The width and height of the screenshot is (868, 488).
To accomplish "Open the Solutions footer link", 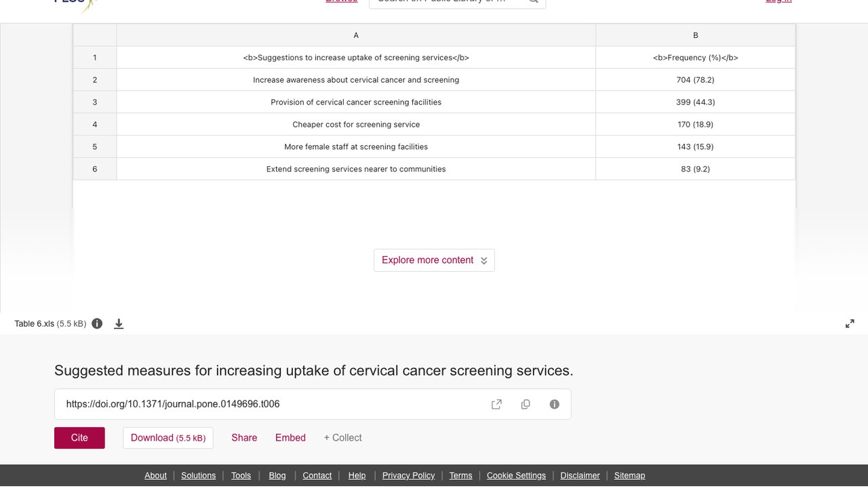I will 198,475.
